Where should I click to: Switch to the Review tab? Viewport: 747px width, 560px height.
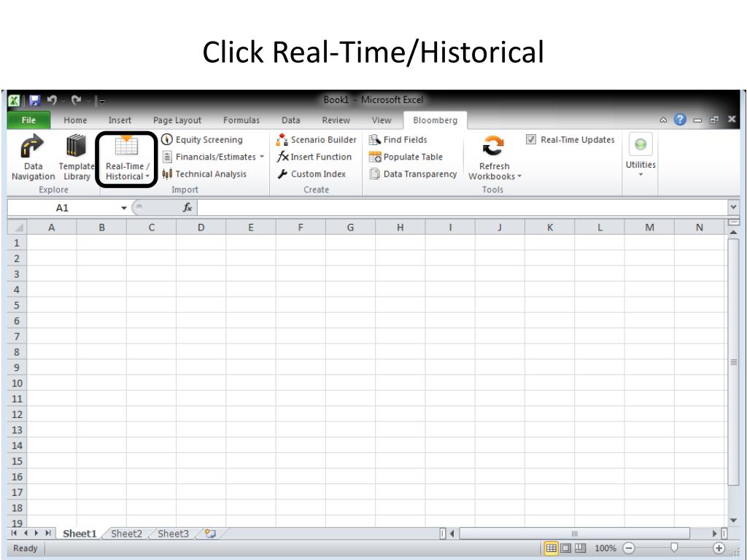[336, 120]
